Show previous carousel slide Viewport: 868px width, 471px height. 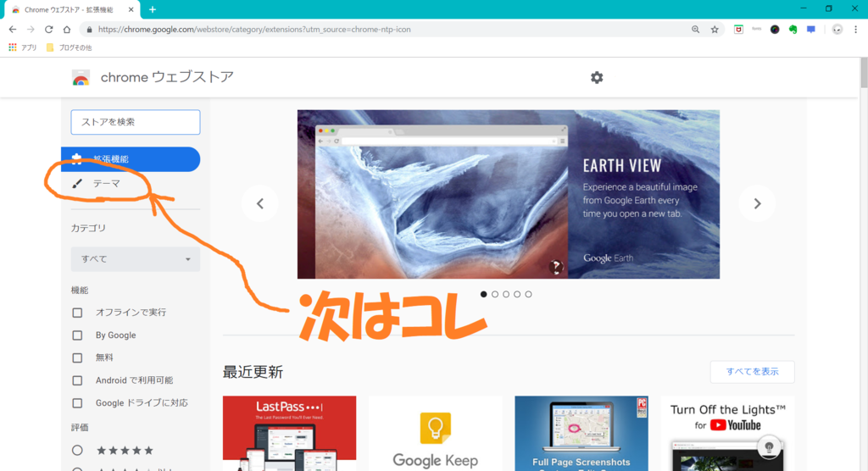259,203
